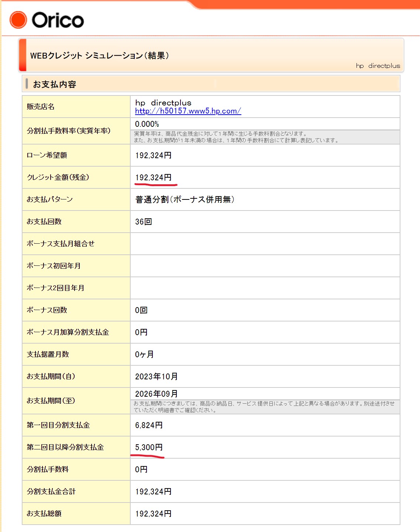Select the ローン希望額 label
420x532 pixels.
point(47,155)
